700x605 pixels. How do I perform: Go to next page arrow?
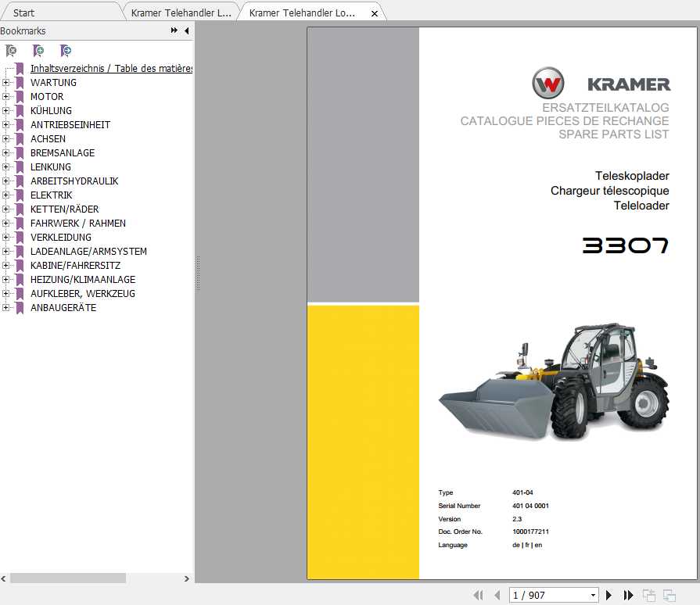(x=608, y=595)
